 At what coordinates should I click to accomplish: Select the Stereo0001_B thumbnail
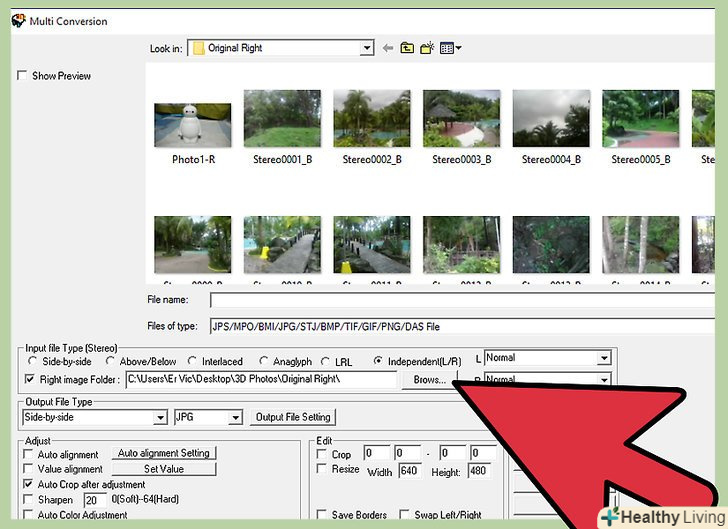(282, 120)
